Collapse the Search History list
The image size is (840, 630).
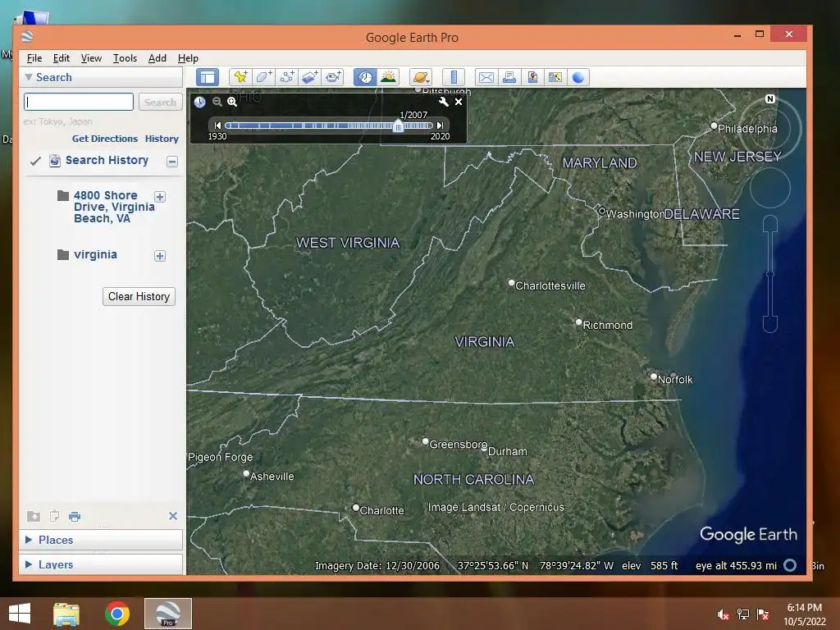click(172, 162)
